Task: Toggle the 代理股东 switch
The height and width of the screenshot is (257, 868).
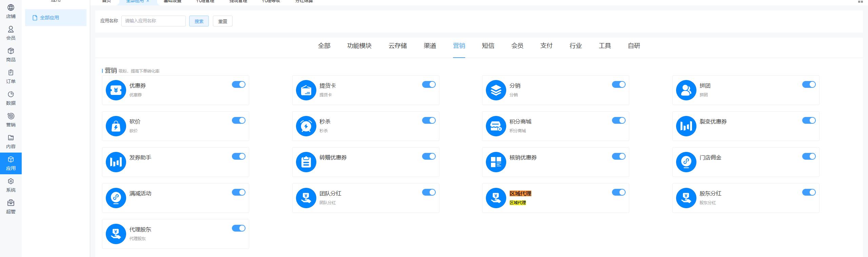Action: point(239,228)
